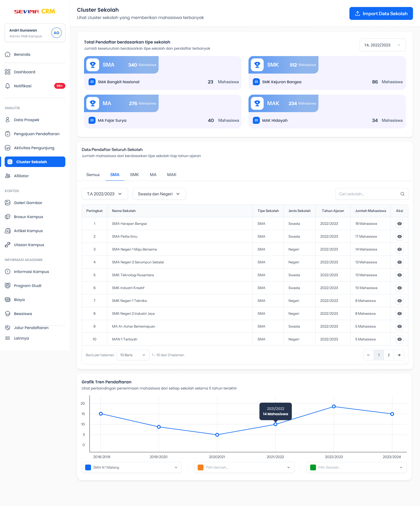
Task: Open the 10 Baris rows dropdown
Action: (x=133, y=355)
